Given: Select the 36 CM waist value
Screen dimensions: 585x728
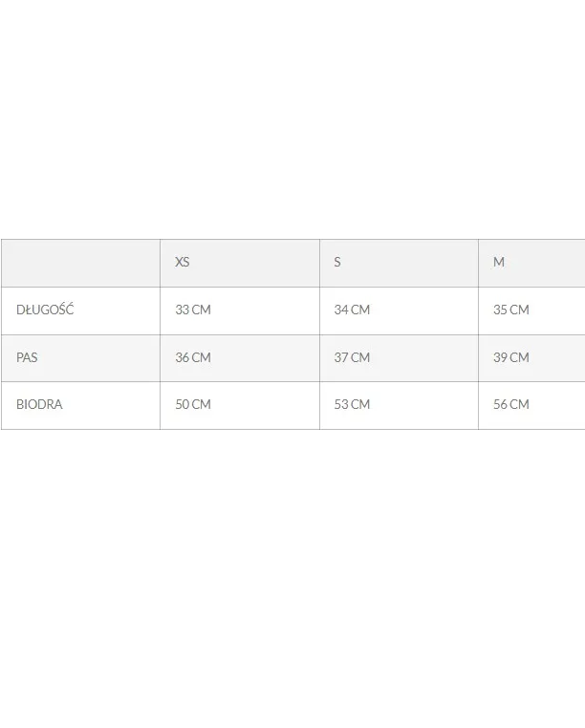Looking at the screenshot, I should pyautogui.click(x=193, y=357).
